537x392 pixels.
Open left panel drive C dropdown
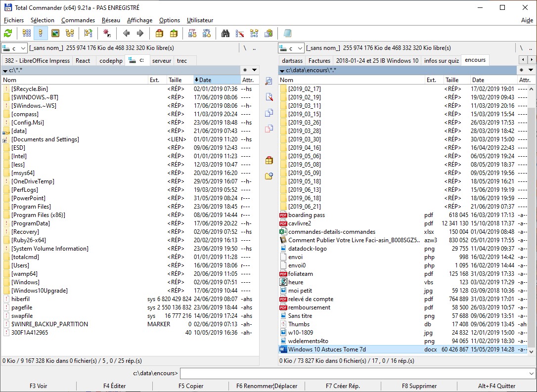pos(15,48)
